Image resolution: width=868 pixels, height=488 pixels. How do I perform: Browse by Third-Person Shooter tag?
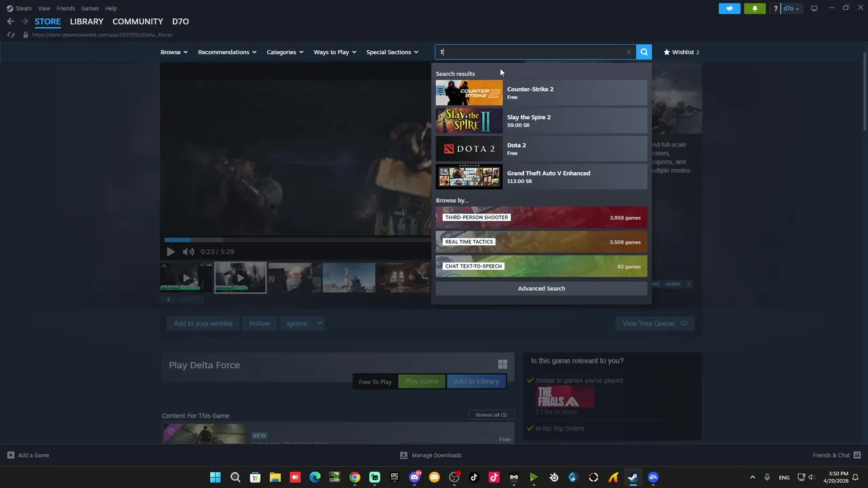click(541, 218)
